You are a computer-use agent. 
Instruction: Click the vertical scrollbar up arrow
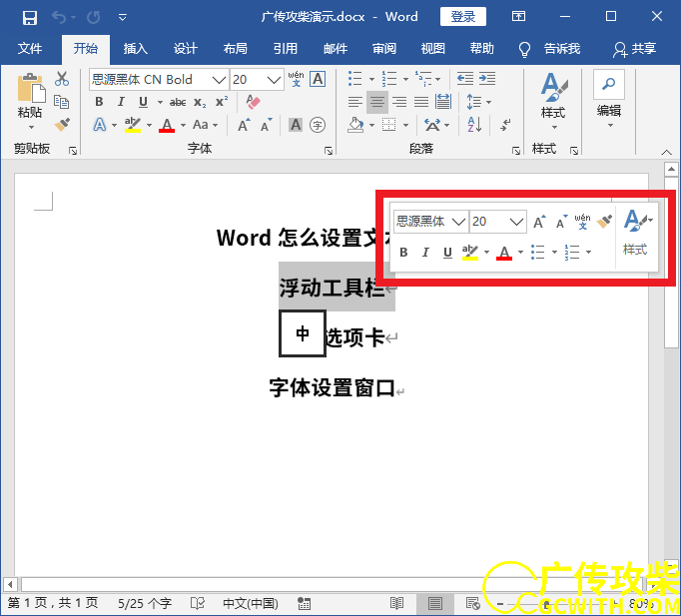671,170
